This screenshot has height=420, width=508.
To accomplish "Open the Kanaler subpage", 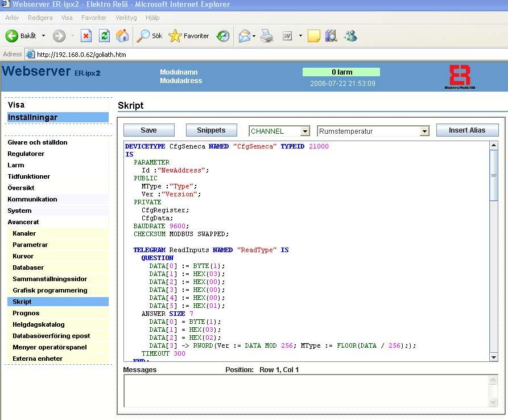I will (x=58, y=233).
